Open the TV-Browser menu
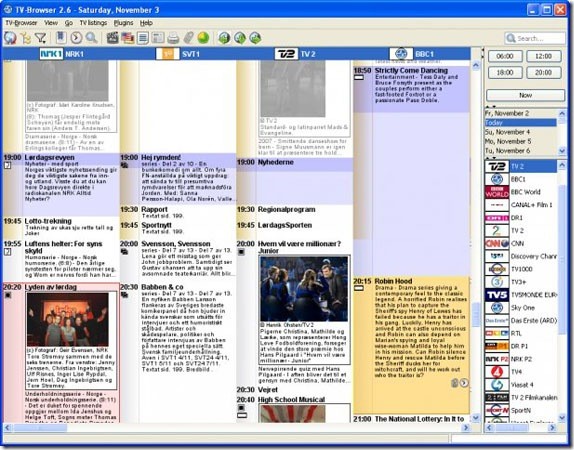574x450 pixels. point(21,23)
